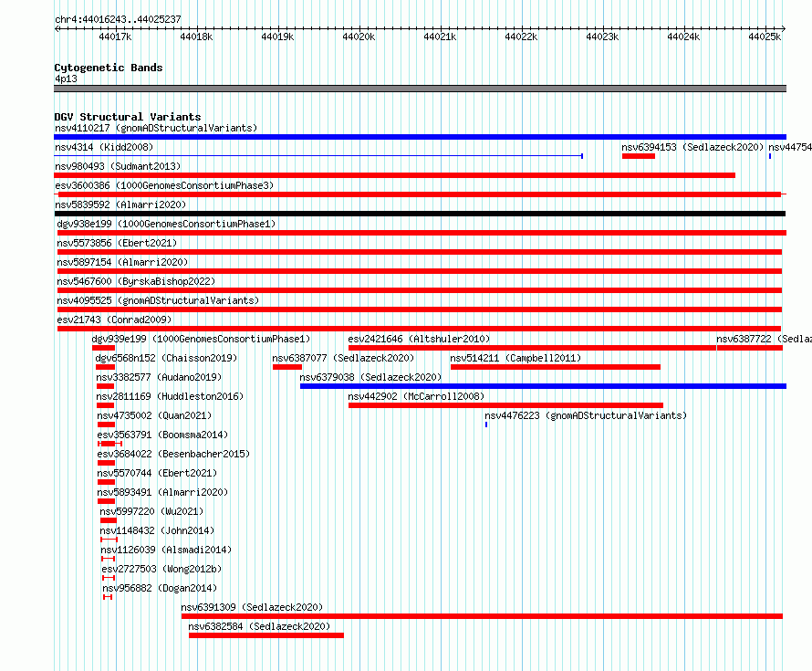
Task: Click the thin blue nsv4314 variant line
Action: [x=318, y=155]
